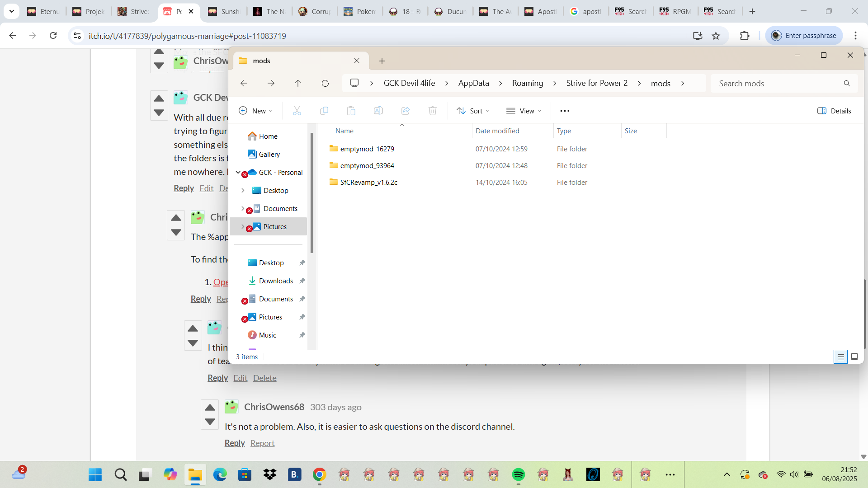Click the Rename icon in Explorer toolbar
This screenshot has width=868, height=488.
point(378,111)
